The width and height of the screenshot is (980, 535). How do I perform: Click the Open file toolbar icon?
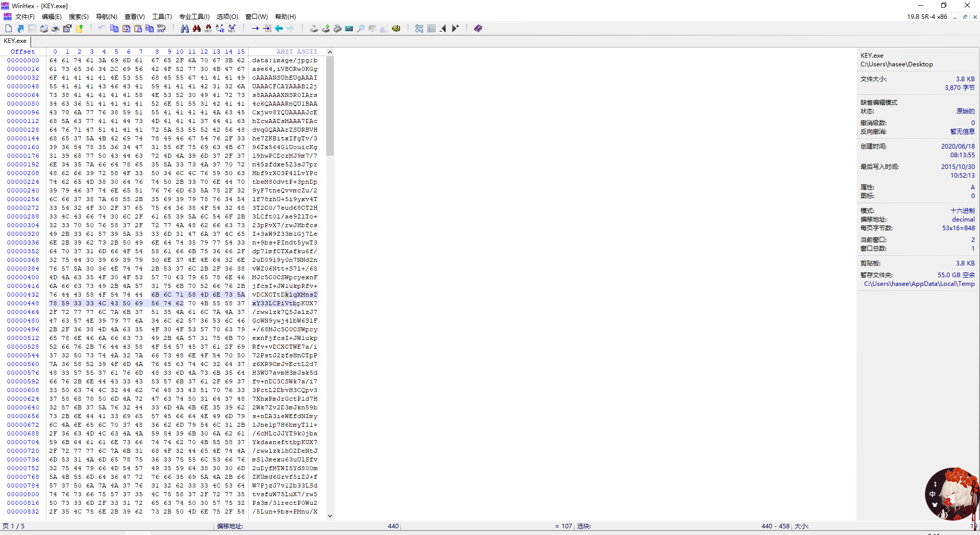click(20, 29)
